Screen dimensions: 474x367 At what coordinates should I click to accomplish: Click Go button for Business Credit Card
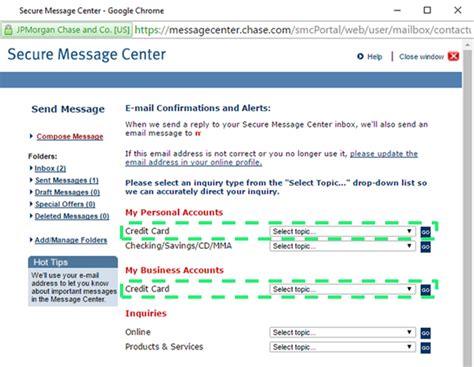[425, 290]
